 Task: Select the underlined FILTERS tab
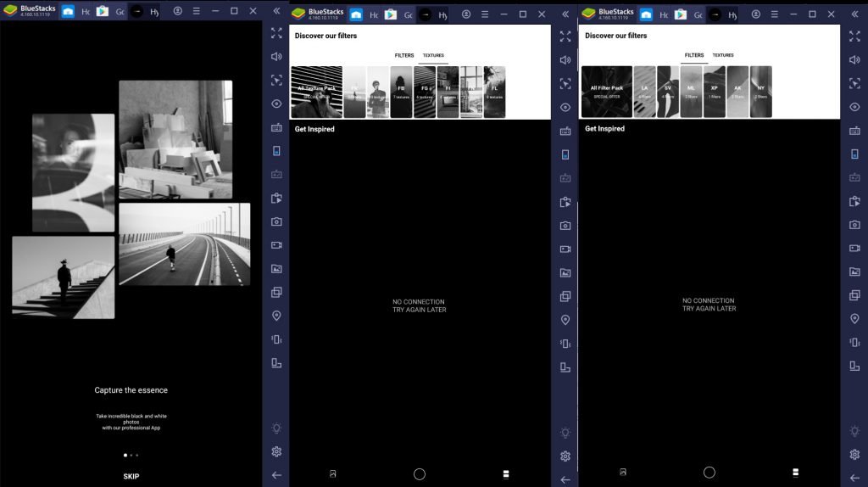tap(694, 55)
